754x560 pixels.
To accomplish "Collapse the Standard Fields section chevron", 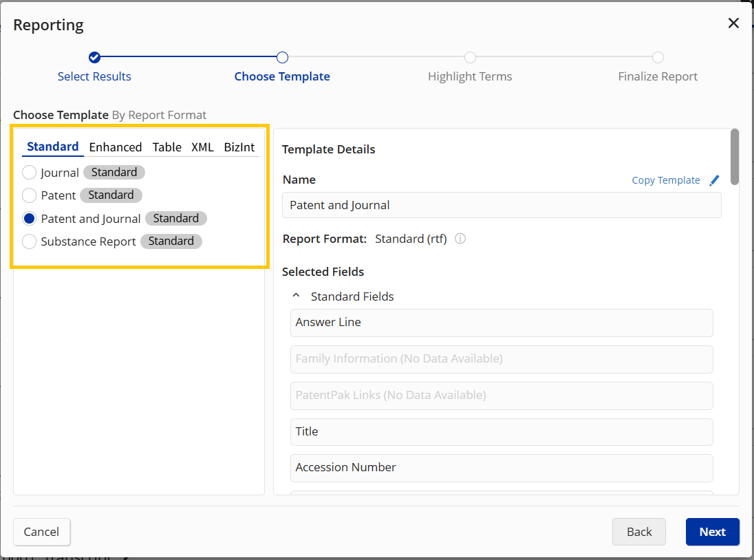I will [297, 296].
